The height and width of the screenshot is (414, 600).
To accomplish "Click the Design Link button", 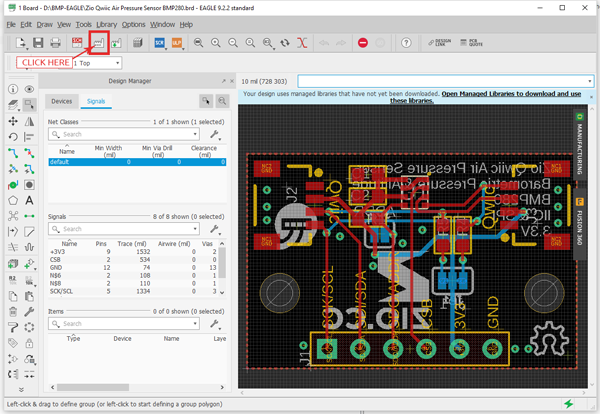I will (439, 43).
